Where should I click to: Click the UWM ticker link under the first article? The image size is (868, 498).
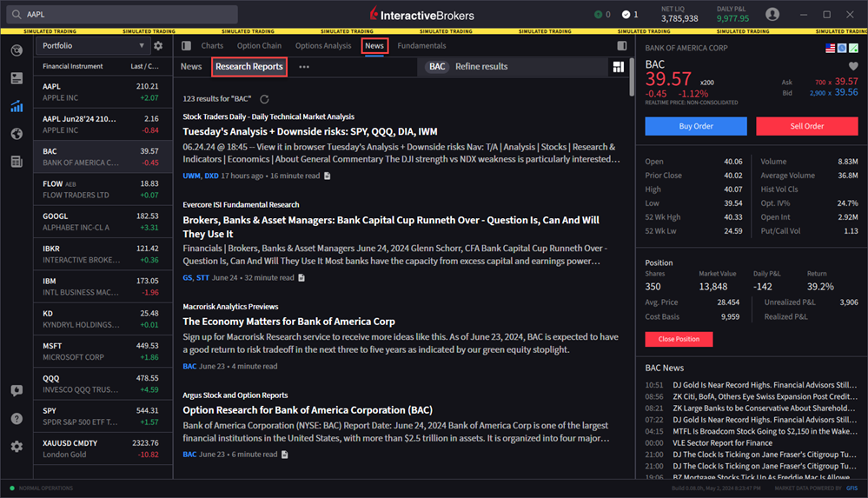click(x=191, y=176)
